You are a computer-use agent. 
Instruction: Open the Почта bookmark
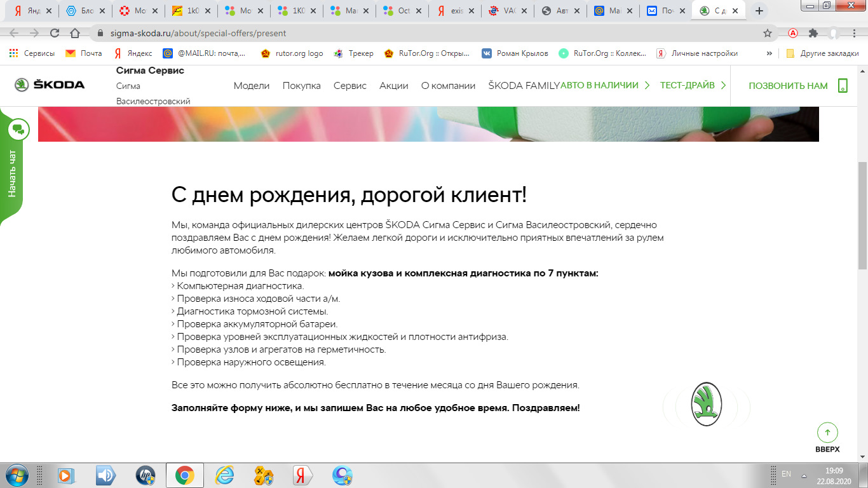click(x=84, y=53)
